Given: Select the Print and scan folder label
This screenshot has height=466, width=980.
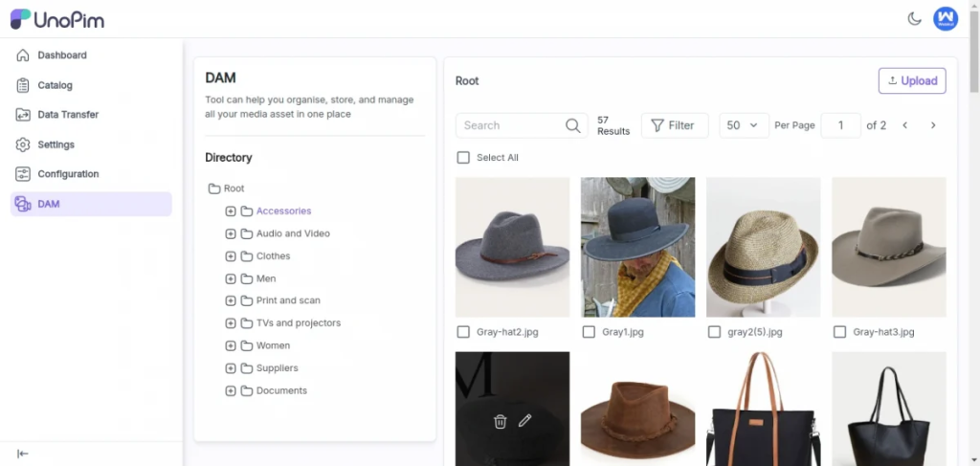Looking at the screenshot, I should [x=288, y=300].
